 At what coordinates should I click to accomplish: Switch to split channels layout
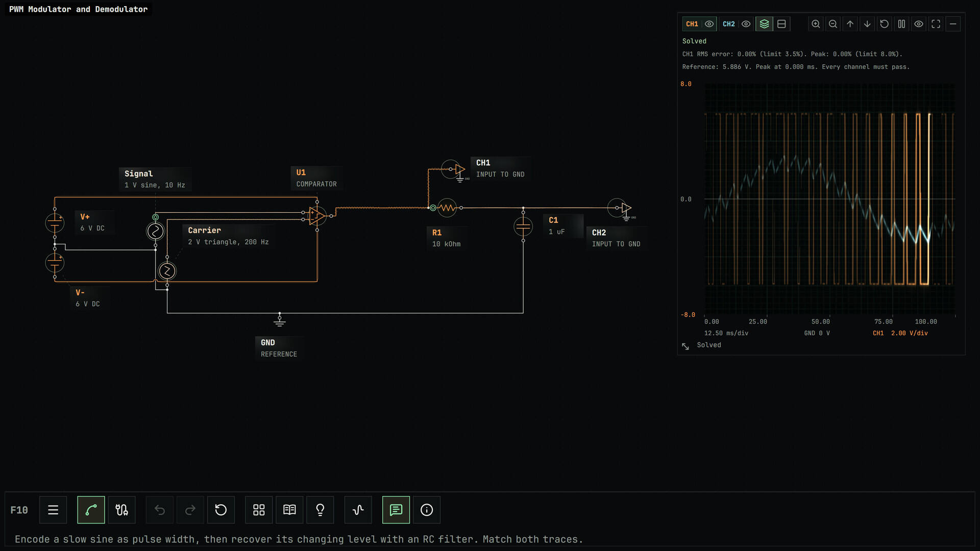(x=781, y=24)
